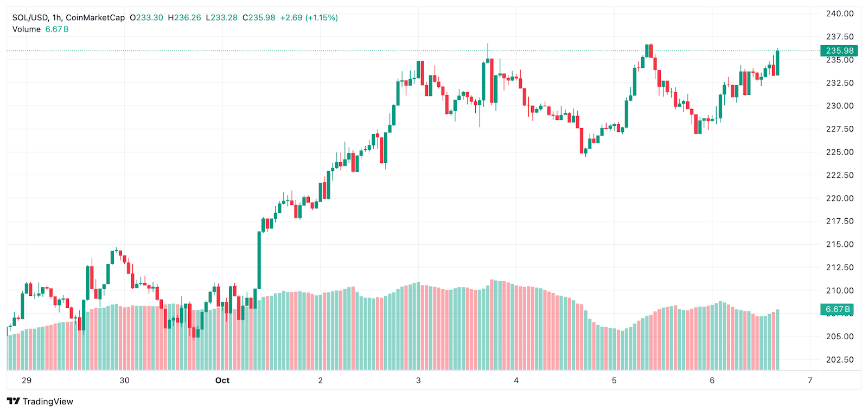Click the 29 date label

pyautogui.click(x=27, y=380)
